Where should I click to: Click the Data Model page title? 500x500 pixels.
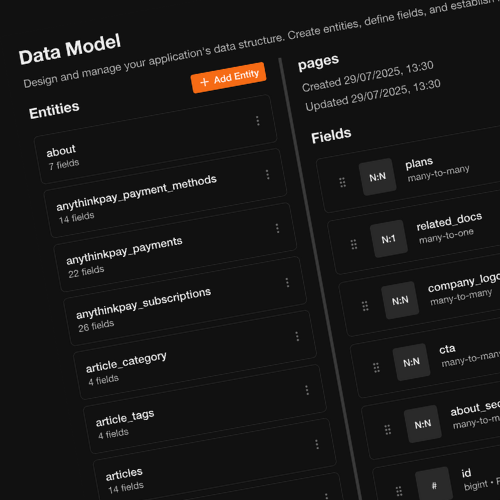pos(69,49)
